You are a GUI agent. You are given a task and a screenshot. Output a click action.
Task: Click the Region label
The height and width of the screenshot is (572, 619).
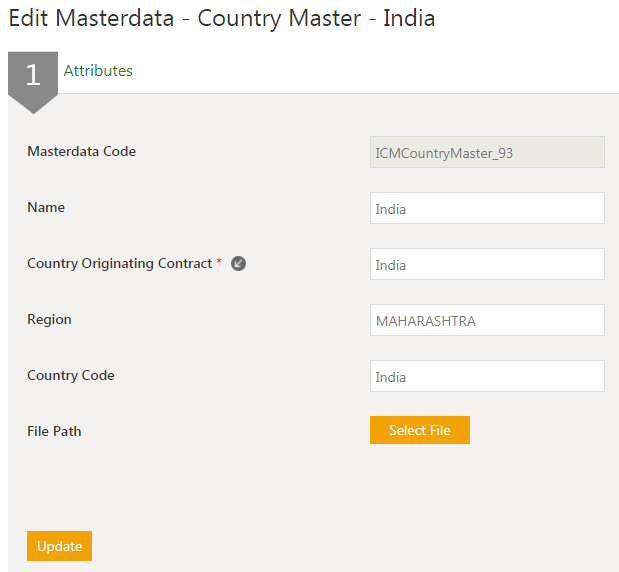pyautogui.click(x=49, y=320)
